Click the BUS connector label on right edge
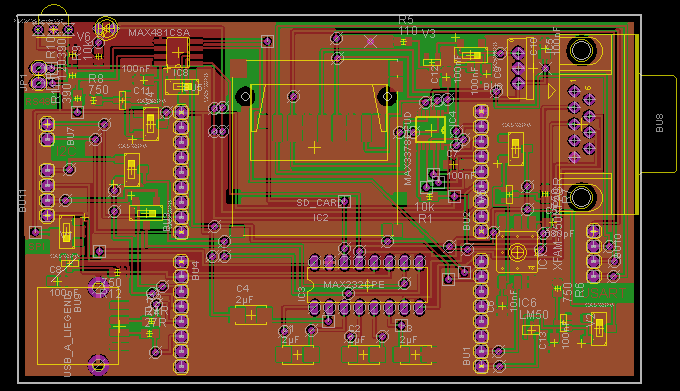Image resolution: width=680 pixels, height=391 pixels. [660, 123]
